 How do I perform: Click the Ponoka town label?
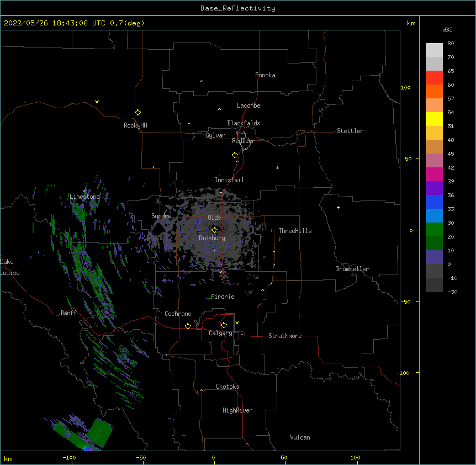tap(265, 75)
